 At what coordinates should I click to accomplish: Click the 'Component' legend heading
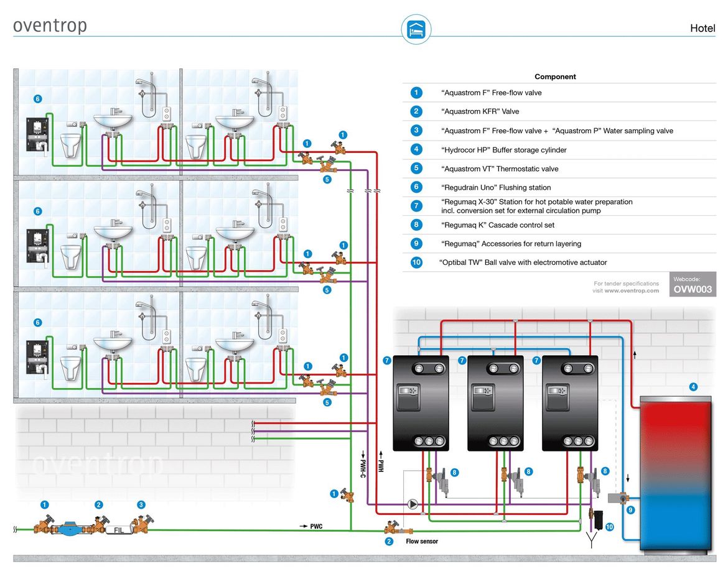(555, 76)
